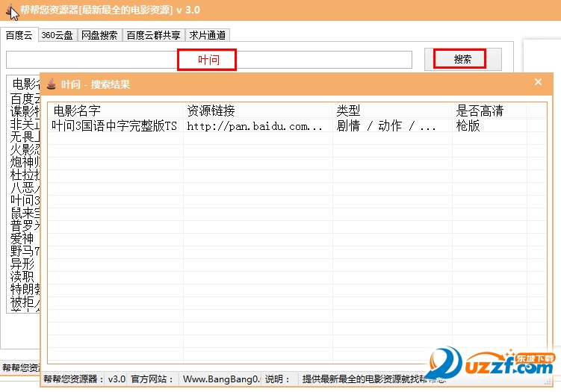Select 普罗 entry in the background list
The image size is (561, 392).
click(25, 226)
